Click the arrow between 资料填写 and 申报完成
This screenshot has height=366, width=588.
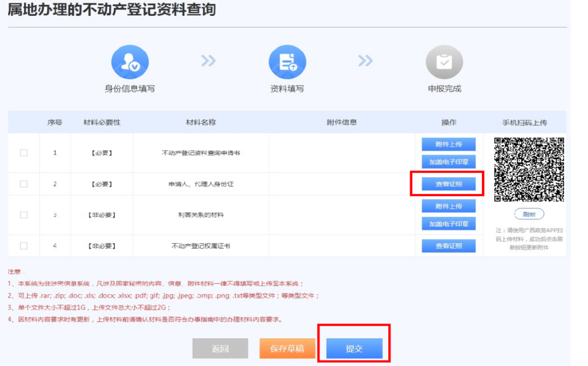365,62
